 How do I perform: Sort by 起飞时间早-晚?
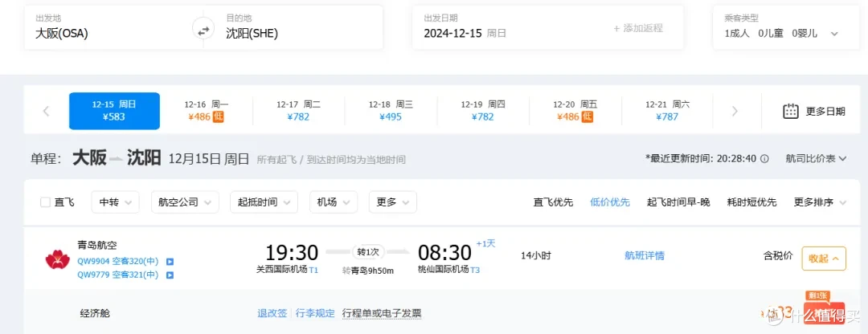[x=678, y=202]
